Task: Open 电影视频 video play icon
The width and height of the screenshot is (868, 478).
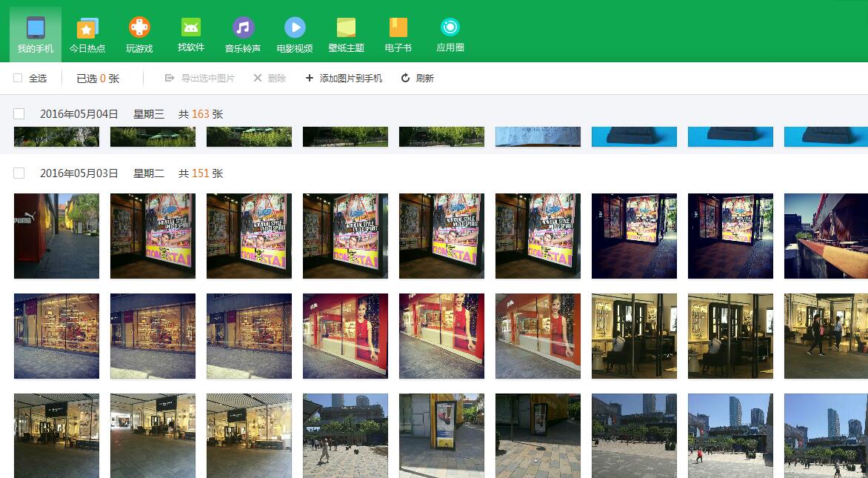Action: click(295, 34)
